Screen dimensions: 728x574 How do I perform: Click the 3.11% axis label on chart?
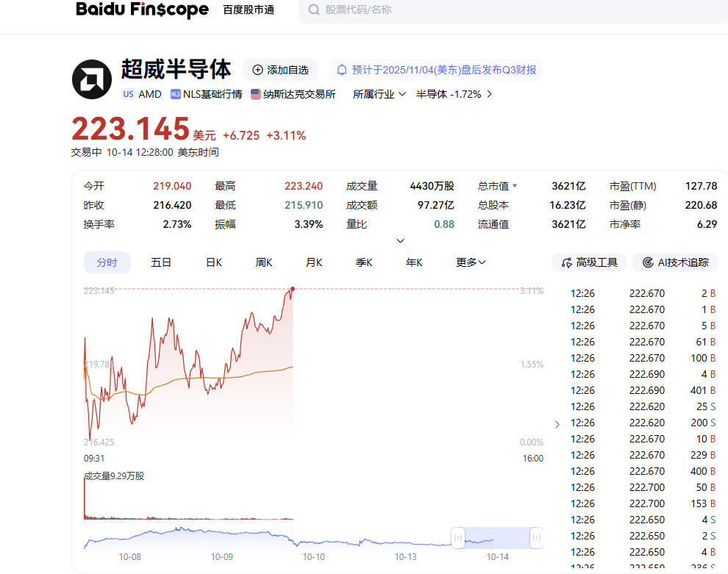(532, 291)
